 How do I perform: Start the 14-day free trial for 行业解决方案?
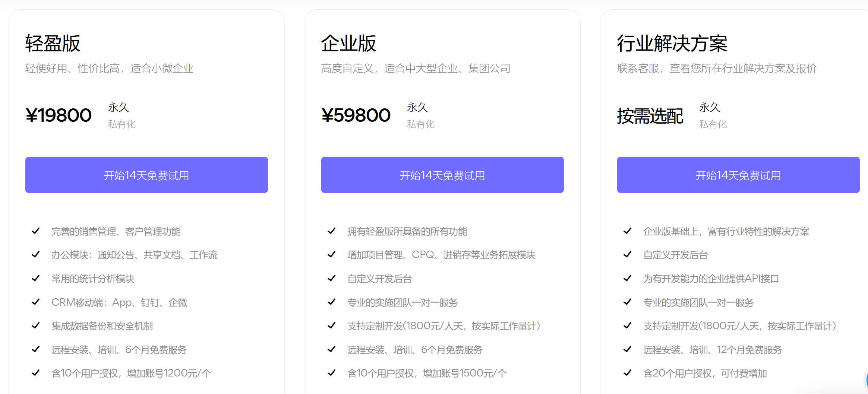point(738,175)
